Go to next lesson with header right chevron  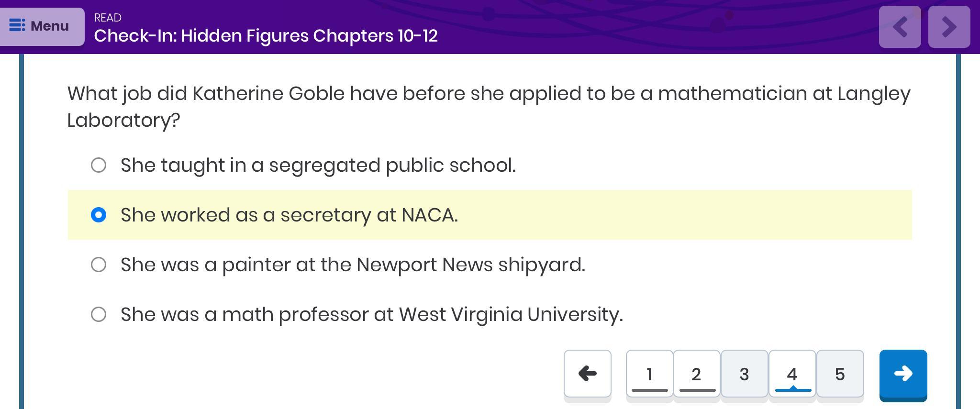pyautogui.click(x=949, y=27)
